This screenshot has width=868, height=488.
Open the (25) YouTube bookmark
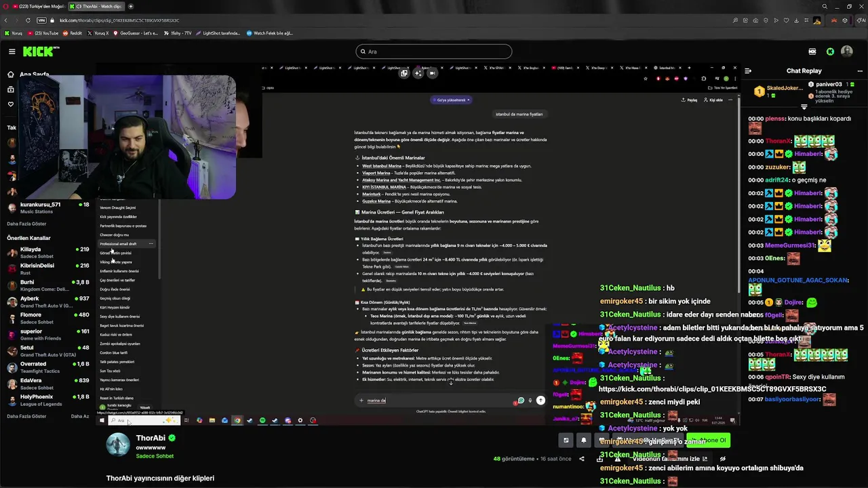click(x=43, y=33)
